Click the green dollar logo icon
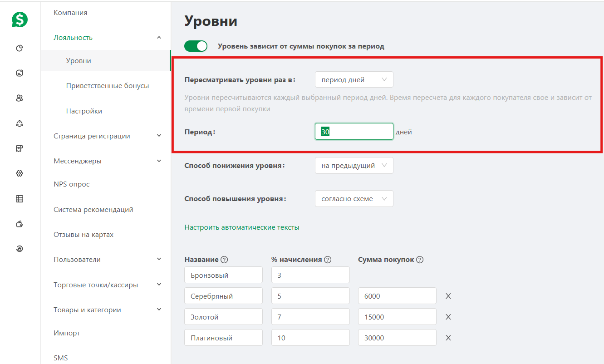The width and height of the screenshot is (604, 364). pyautogui.click(x=20, y=20)
